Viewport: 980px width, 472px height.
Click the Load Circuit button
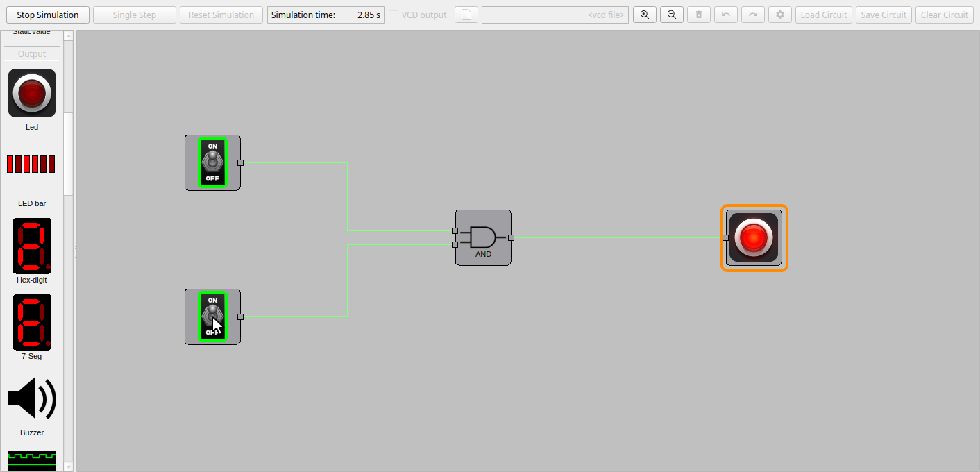[824, 15]
